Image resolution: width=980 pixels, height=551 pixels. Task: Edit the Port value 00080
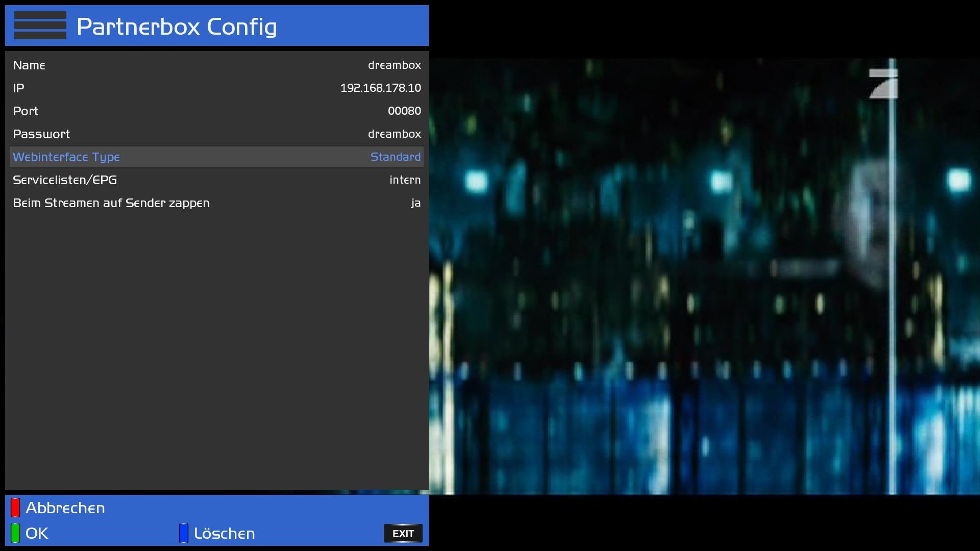(404, 111)
